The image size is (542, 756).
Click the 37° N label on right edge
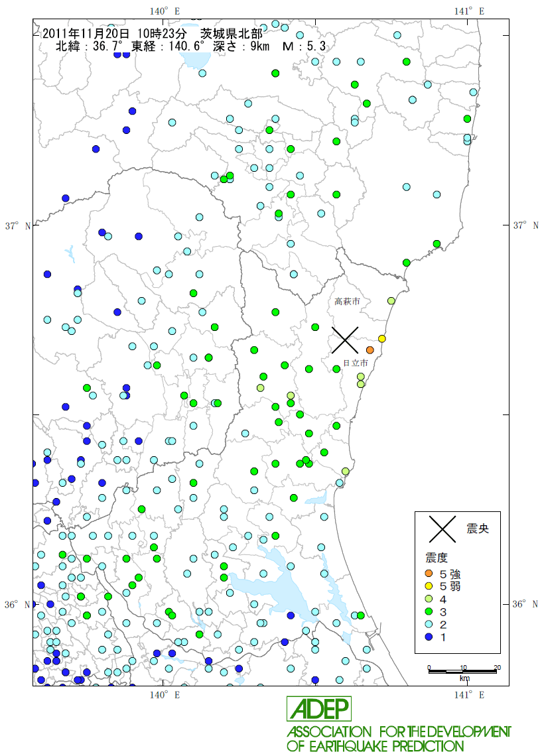(525, 225)
